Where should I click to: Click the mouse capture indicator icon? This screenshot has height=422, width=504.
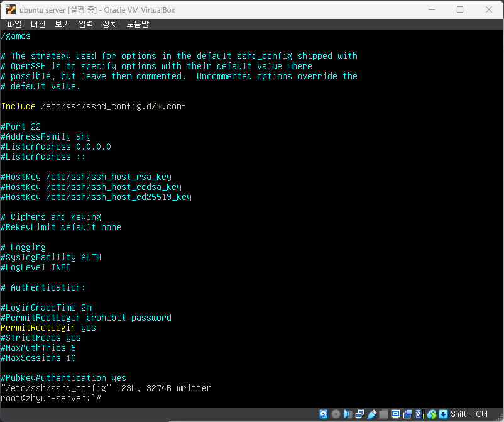click(432, 414)
